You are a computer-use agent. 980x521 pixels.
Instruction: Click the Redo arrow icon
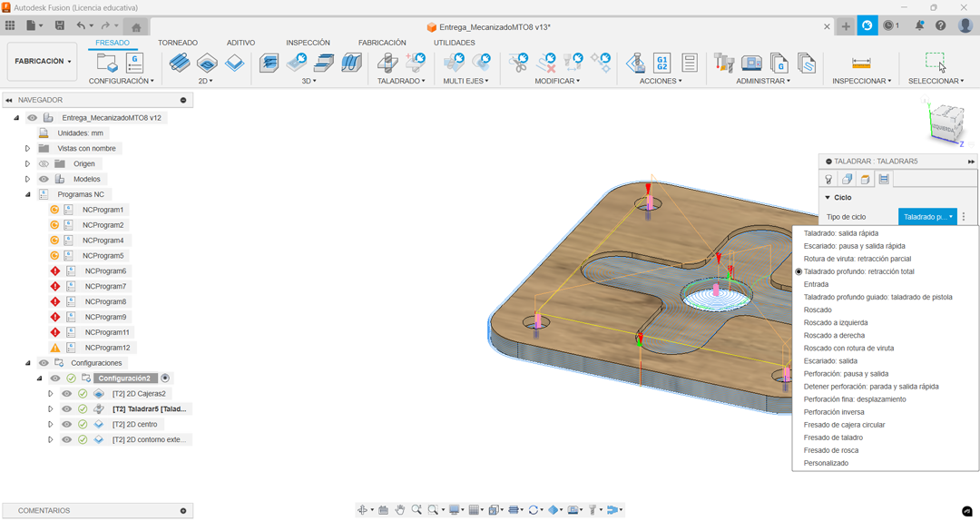tap(105, 25)
